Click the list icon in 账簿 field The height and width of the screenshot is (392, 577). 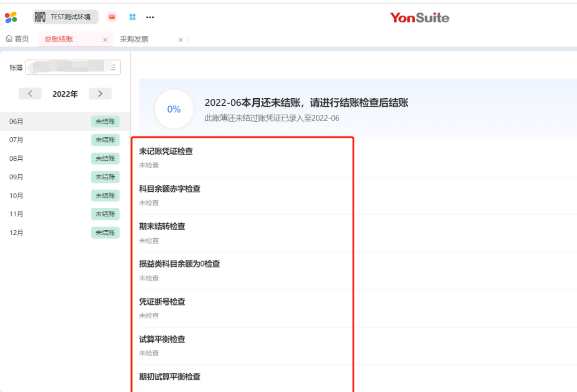113,67
